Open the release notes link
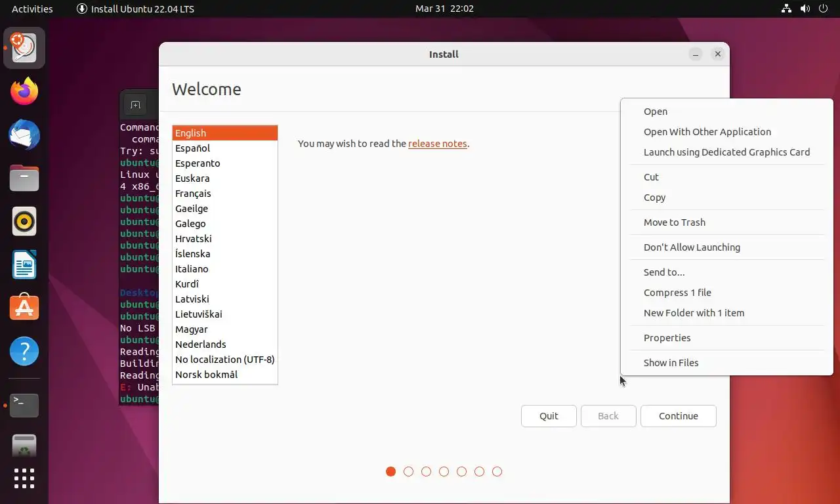This screenshot has height=504, width=840. pos(438,144)
